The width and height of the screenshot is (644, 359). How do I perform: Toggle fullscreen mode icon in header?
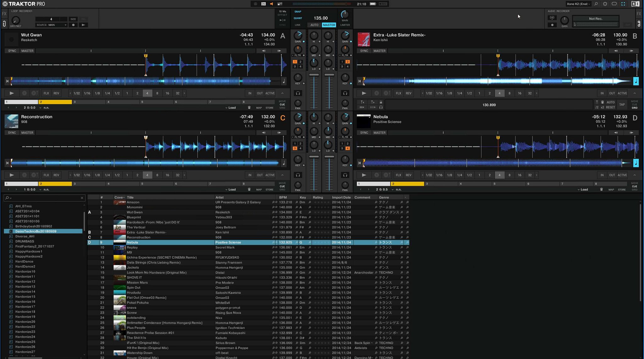pyautogui.click(x=623, y=4)
